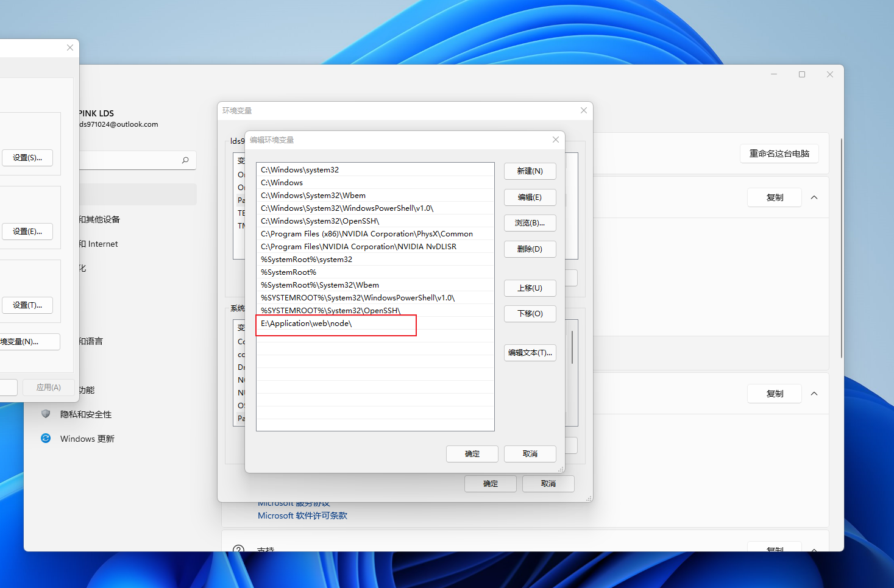
Task: Click the question mark icon next to 支持
Action: (238, 548)
